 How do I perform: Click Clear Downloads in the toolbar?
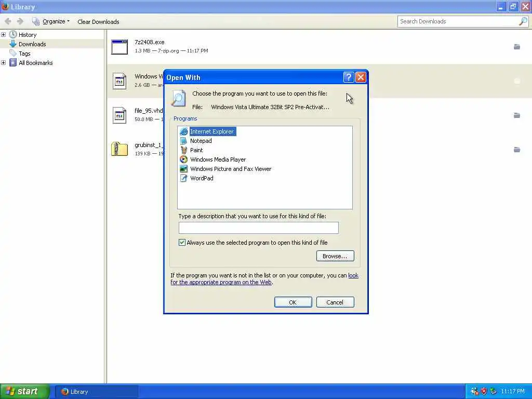point(98,22)
